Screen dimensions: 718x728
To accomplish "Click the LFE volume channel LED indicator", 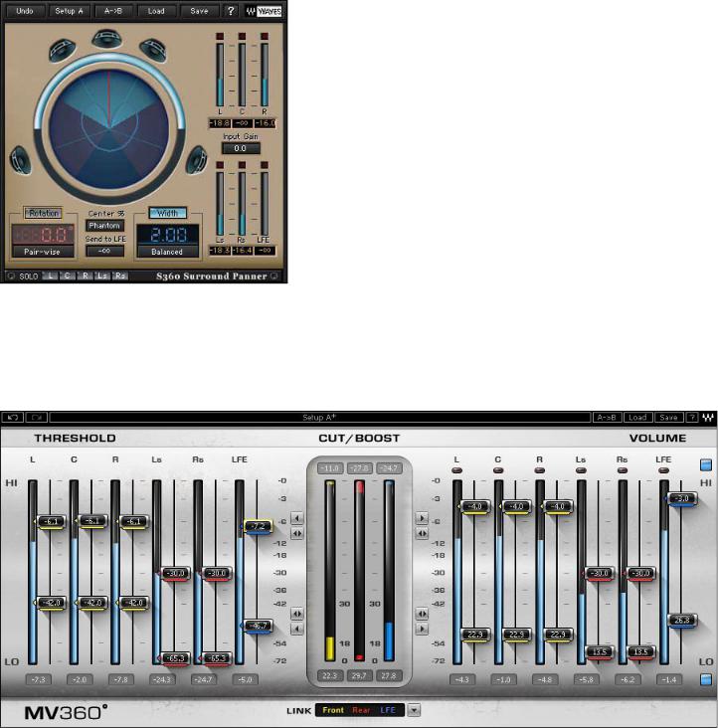I will coord(663,470).
